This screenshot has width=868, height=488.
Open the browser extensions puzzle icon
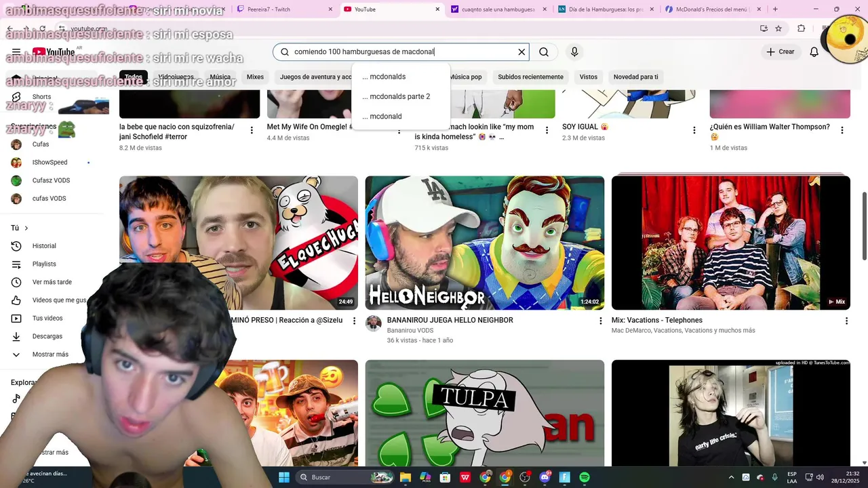pos(802,28)
